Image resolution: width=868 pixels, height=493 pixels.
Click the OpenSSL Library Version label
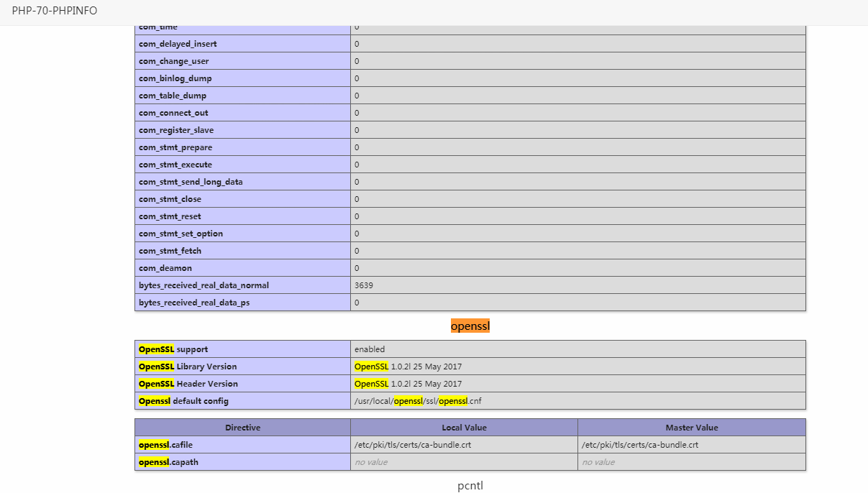188,367
